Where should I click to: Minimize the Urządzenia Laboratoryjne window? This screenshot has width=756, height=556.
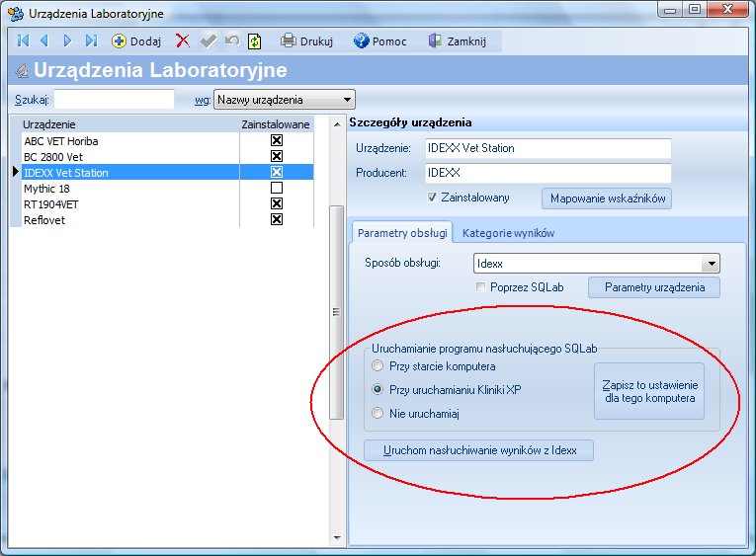click(669, 10)
